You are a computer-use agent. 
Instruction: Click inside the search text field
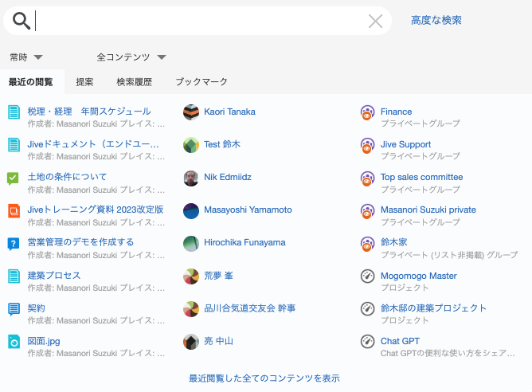pos(199,21)
